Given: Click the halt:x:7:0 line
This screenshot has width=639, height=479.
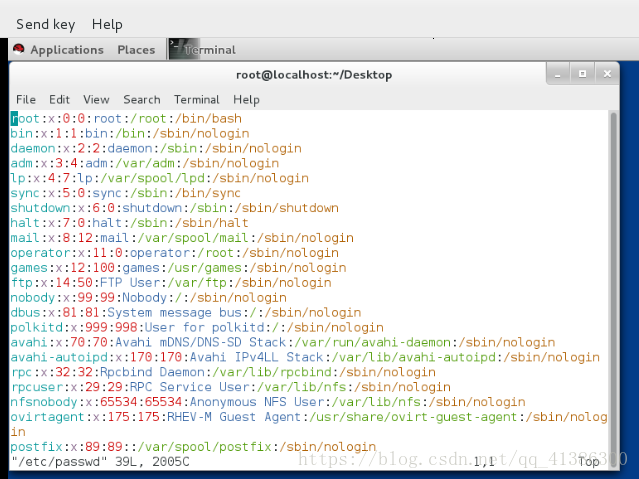Looking at the screenshot, I should coord(130,223).
